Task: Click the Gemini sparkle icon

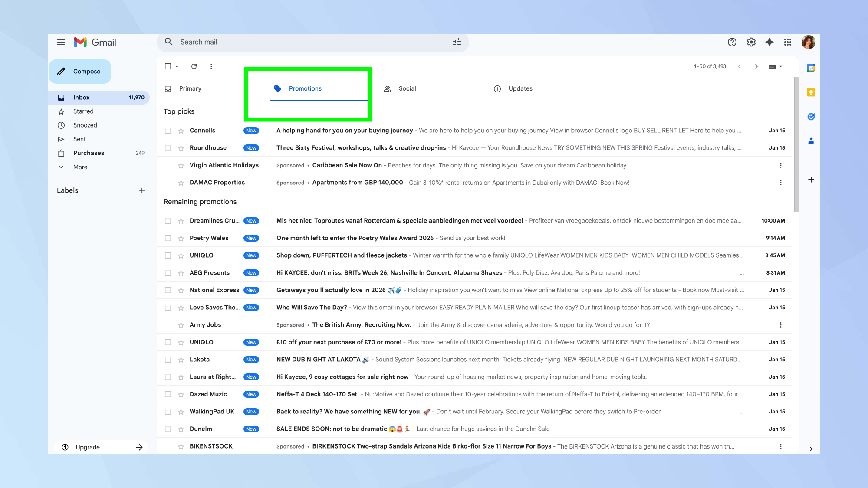Action: pos(769,42)
